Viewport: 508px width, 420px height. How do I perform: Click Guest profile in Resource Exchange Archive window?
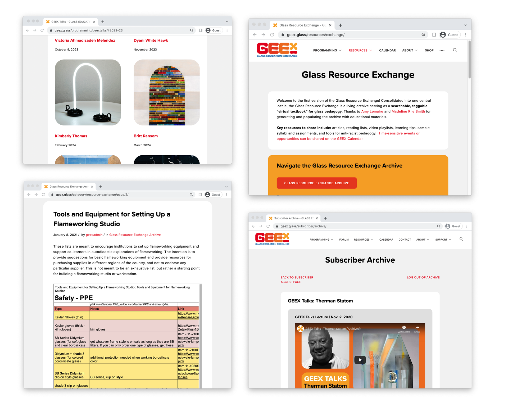[x=213, y=195]
